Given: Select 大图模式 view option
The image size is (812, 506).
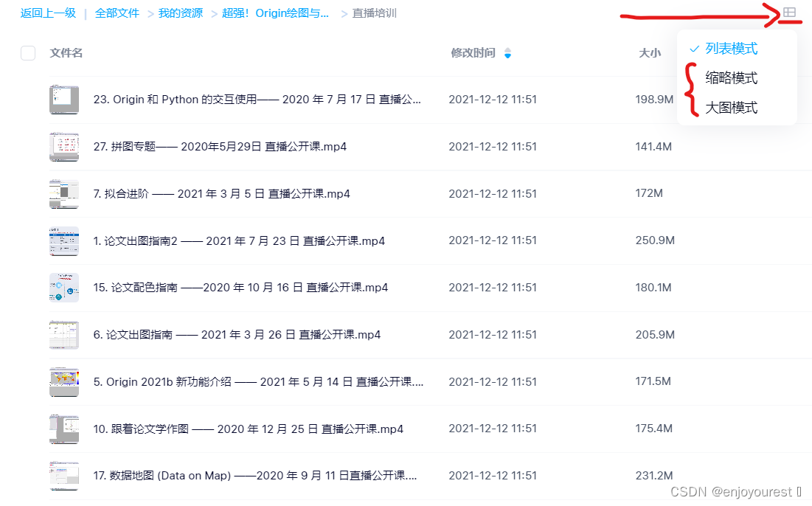Looking at the screenshot, I should (731, 108).
